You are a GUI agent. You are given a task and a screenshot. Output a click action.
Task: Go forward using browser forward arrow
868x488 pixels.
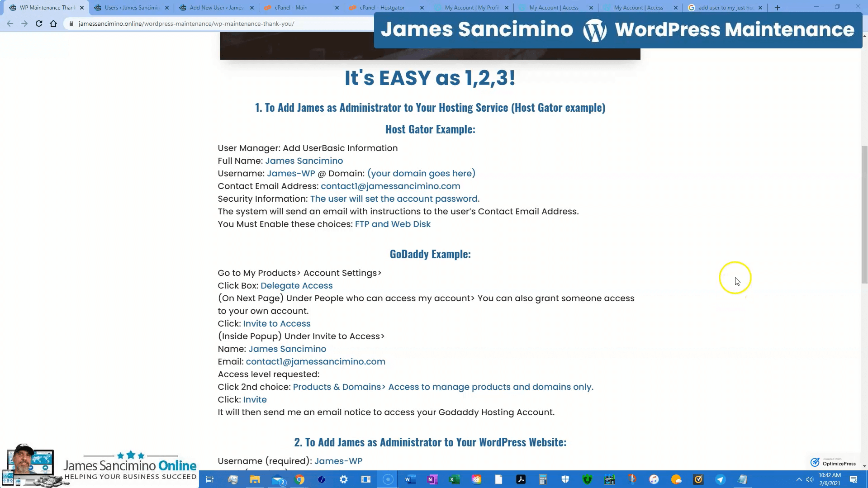click(24, 24)
